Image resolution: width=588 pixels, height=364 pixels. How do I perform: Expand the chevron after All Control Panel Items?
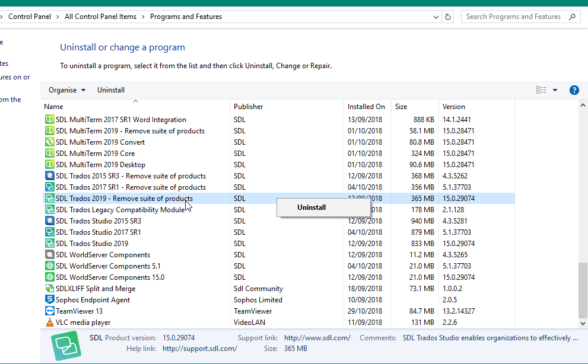tap(143, 17)
